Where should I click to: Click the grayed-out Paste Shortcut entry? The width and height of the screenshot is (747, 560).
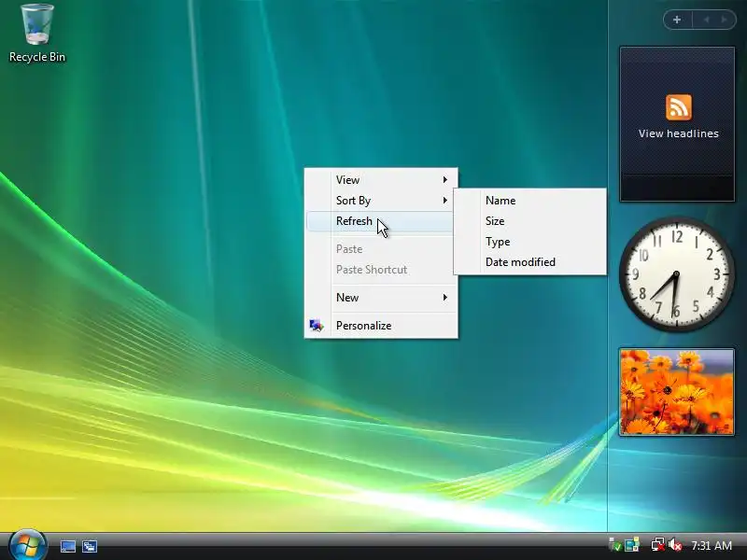click(x=380, y=270)
